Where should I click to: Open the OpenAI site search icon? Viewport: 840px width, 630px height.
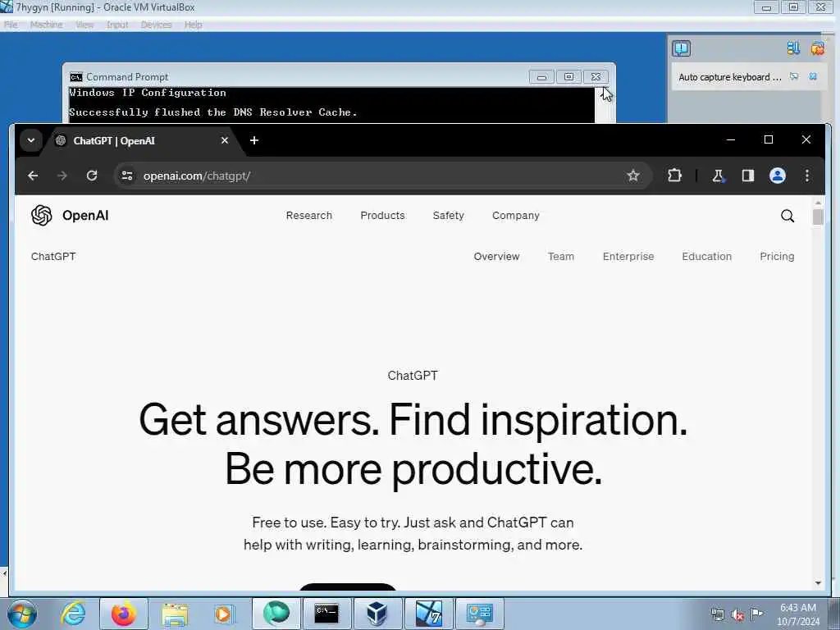pos(787,216)
